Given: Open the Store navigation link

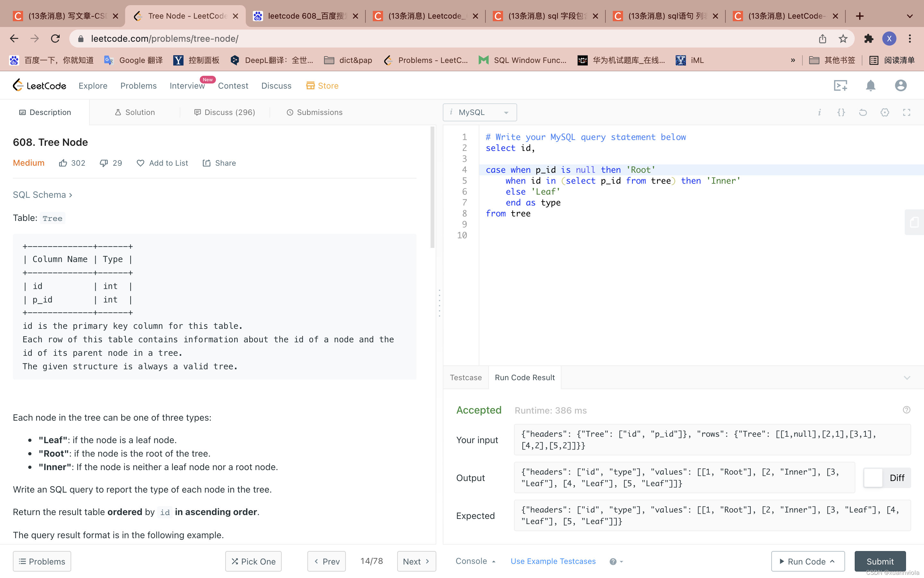Looking at the screenshot, I should coord(322,85).
